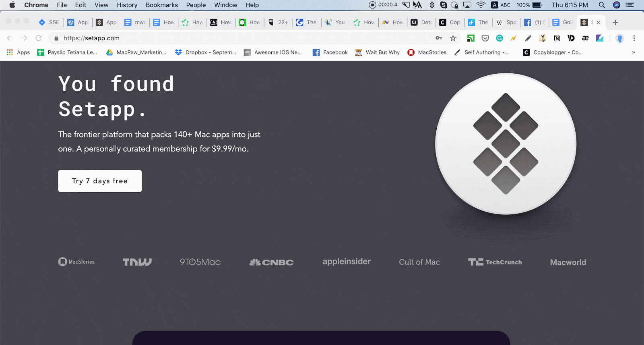Go back to the previous page
Viewport: 644px width, 345px height.
[10, 38]
